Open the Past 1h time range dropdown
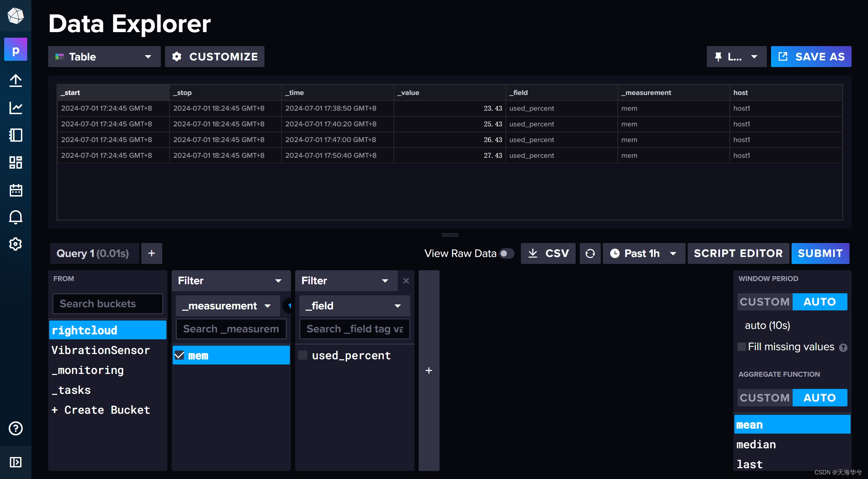The height and width of the screenshot is (479, 868). pyautogui.click(x=644, y=253)
